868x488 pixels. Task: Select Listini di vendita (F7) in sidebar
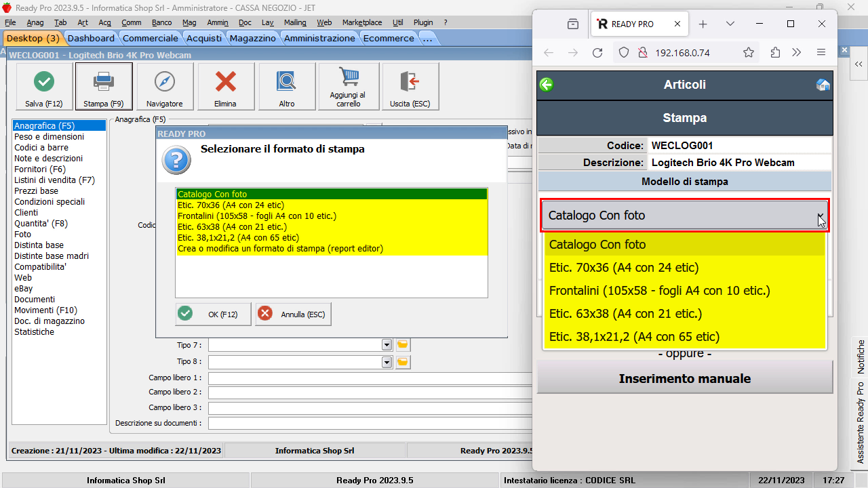pos(55,180)
